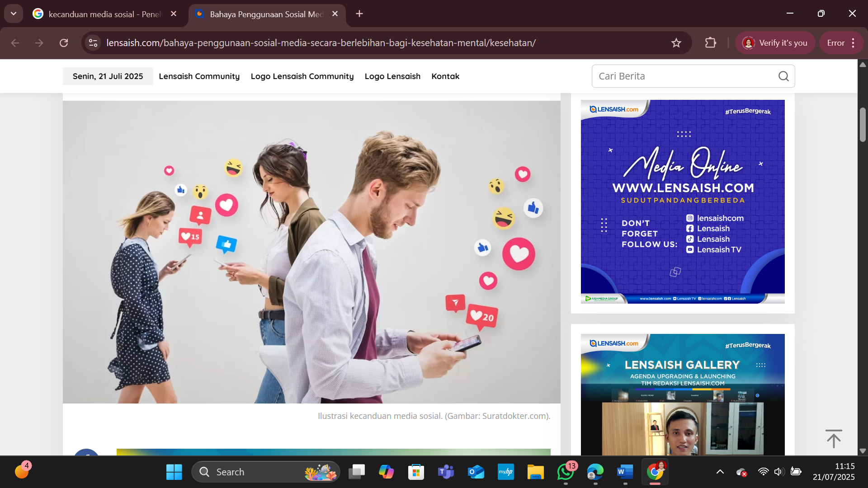Screen dimensions: 868x488
Task: Click the lensaish.com URL address field
Action: point(321,43)
